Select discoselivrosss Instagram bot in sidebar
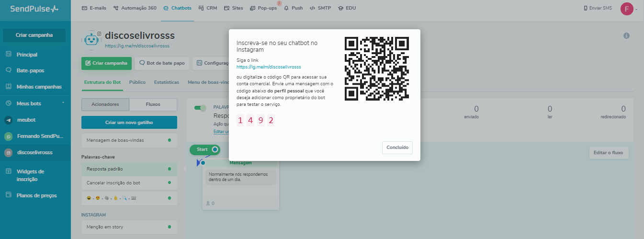This screenshot has width=644, height=239. (x=34, y=153)
